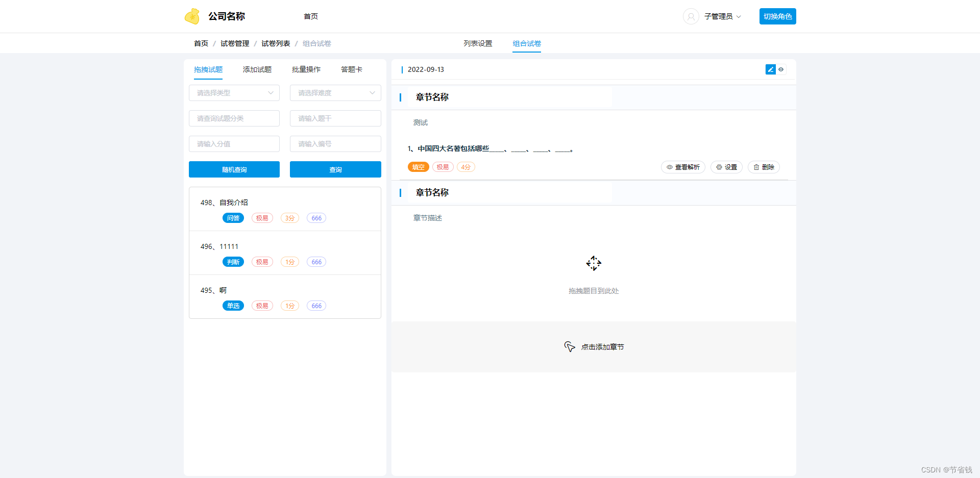Click the 随机查询 button

click(x=234, y=169)
